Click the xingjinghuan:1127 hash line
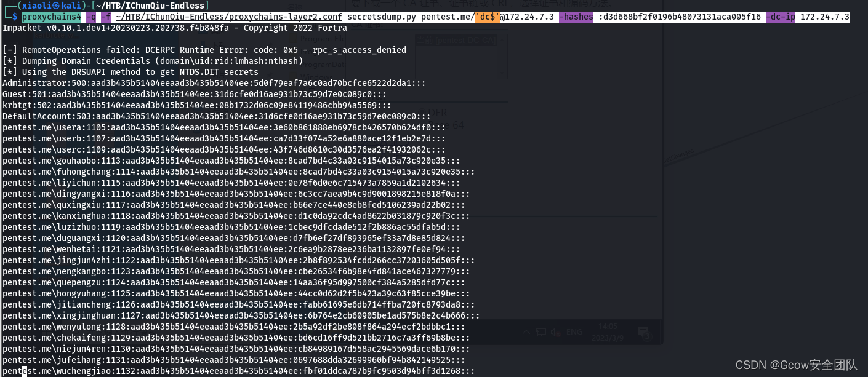The height and width of the screenshot is (377, 868). click(x=241, y=315)
